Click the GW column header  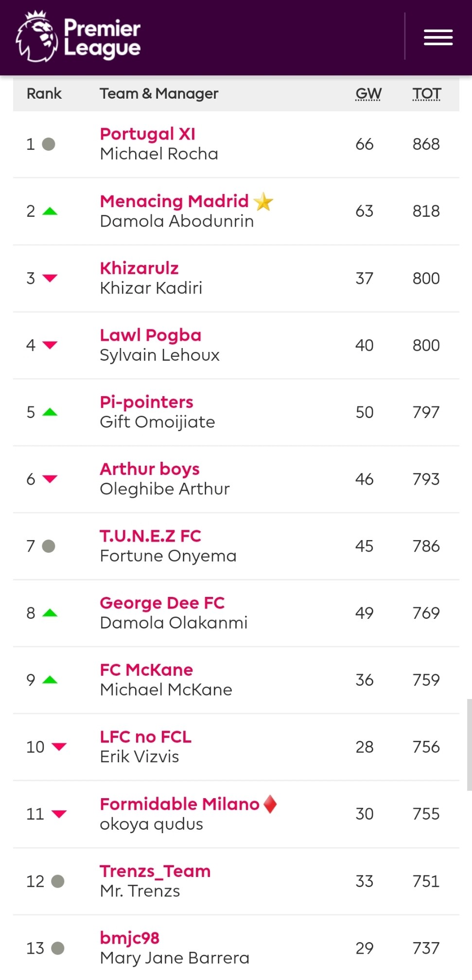(368, 93)
